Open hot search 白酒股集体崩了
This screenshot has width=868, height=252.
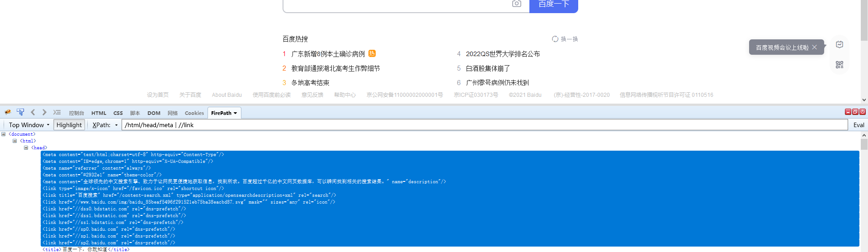coord(488,68)
